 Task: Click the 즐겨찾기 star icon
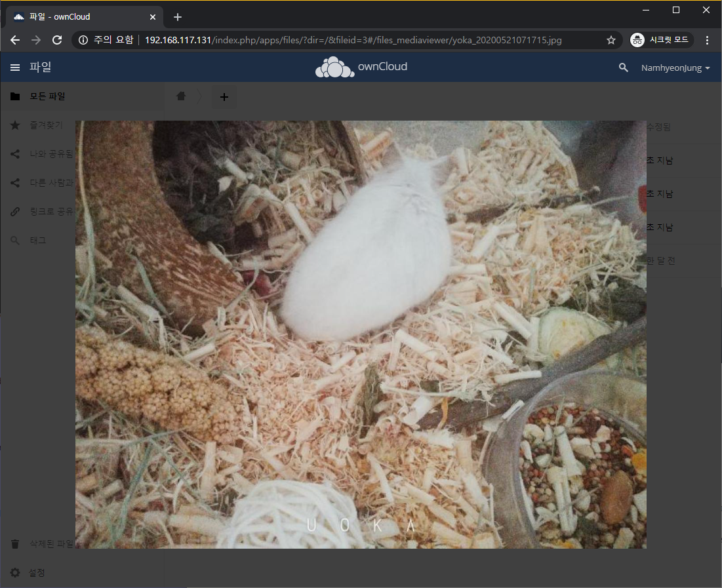tap(14, 125)
